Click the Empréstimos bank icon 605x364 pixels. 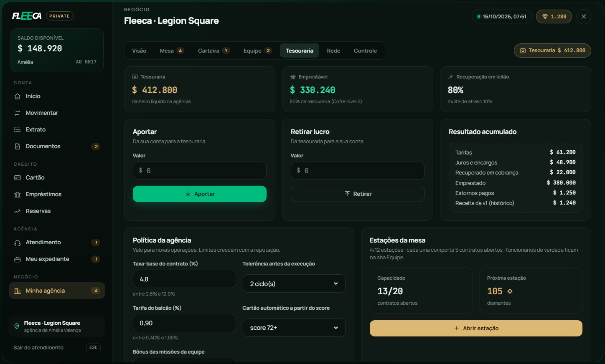tap(18, 195)
